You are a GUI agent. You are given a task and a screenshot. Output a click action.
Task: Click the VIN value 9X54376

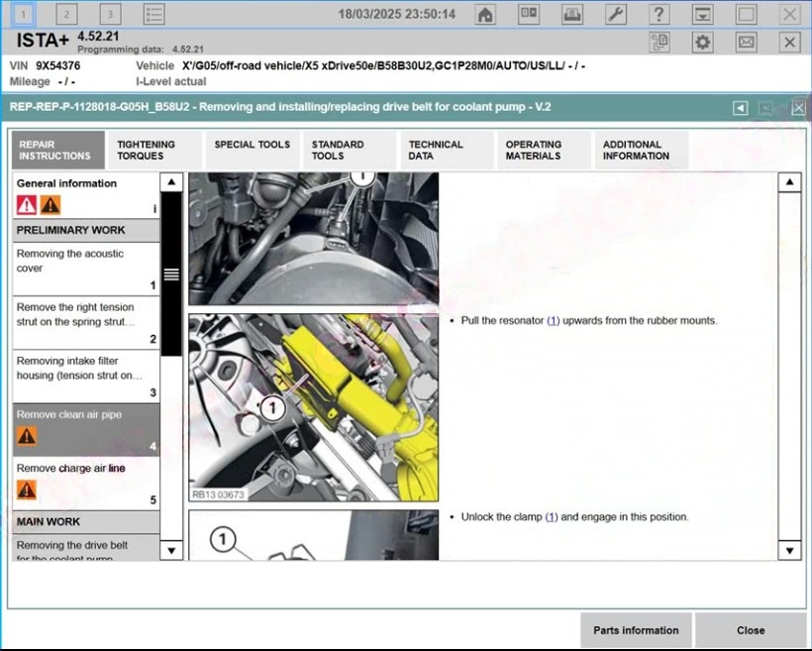[x=58, y=65]
